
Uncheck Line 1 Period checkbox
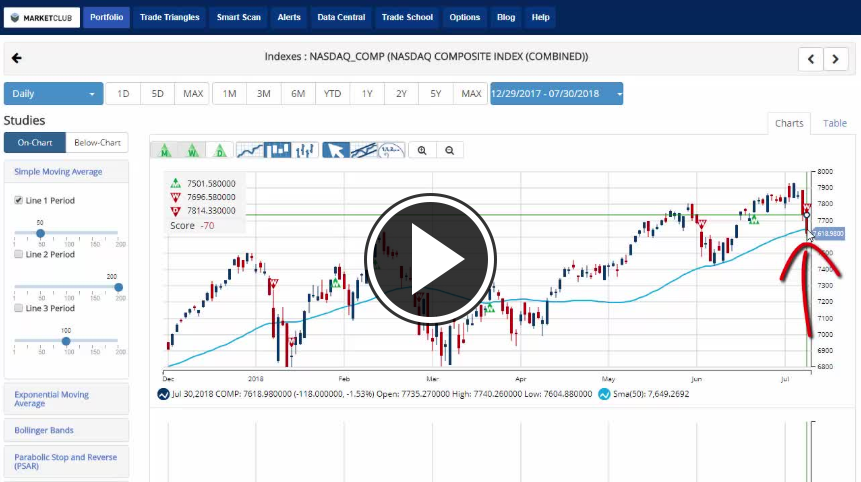(18, 201)
